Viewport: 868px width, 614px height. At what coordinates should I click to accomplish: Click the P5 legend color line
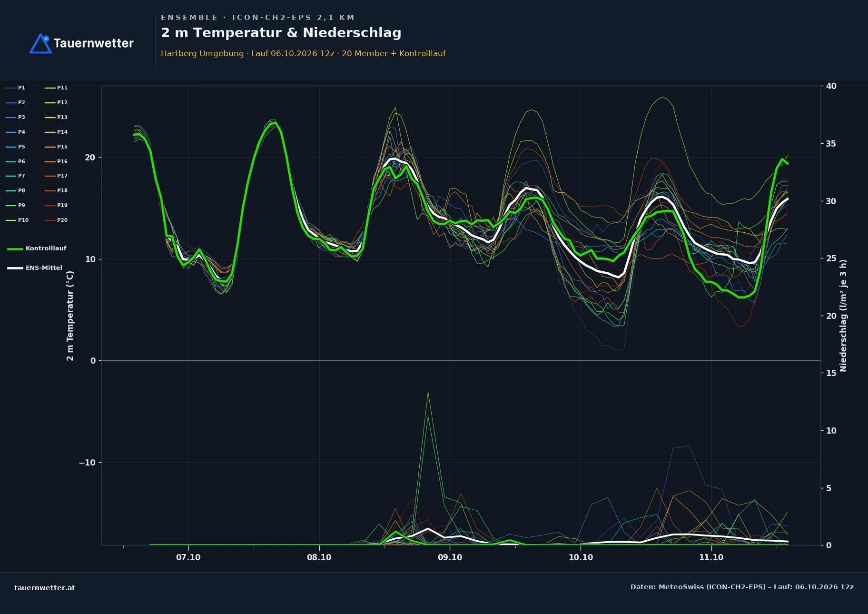pyautogui.click(x=11, y=147)
